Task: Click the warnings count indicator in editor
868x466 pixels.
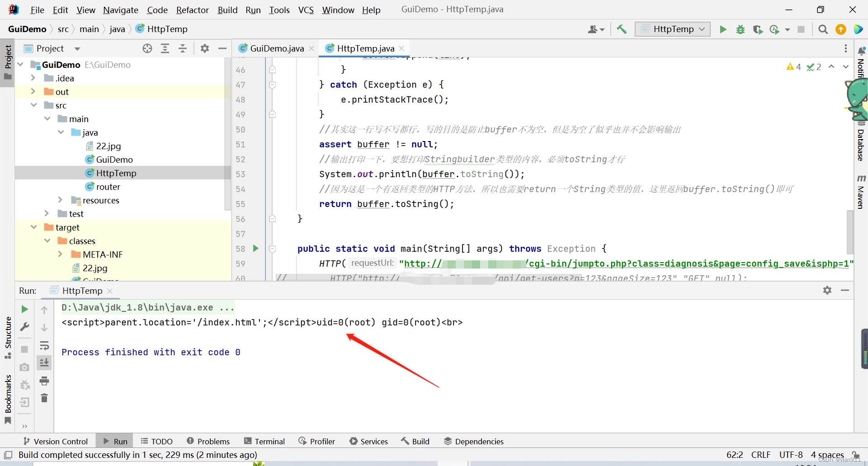Action: click(793, 67)
